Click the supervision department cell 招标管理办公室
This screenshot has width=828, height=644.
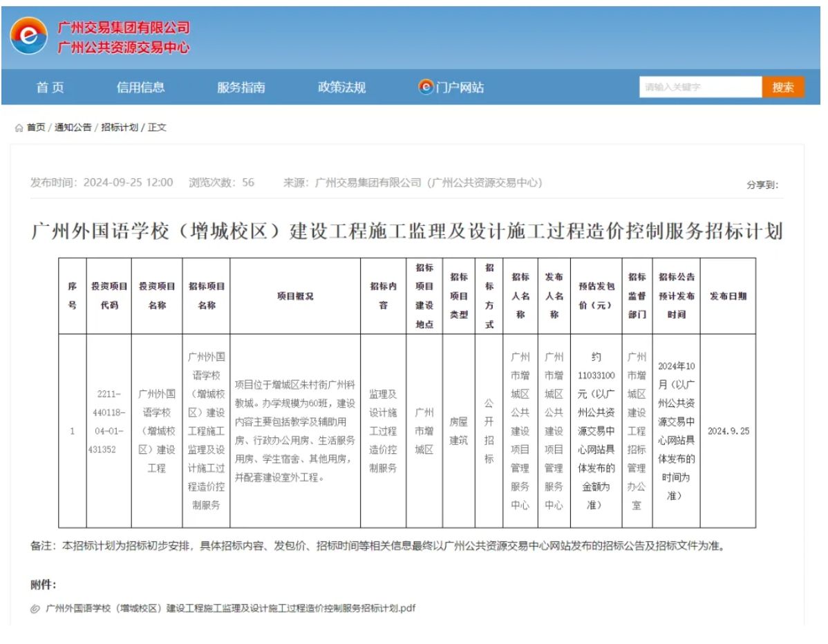pos(637,430)
